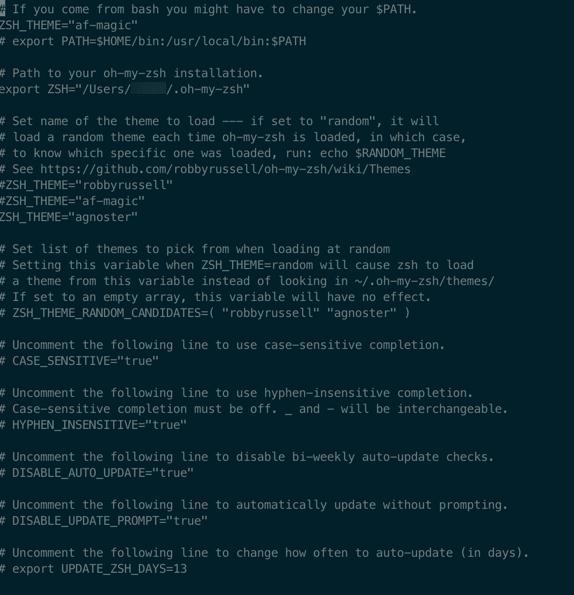
Task: Click the DISABLE_AUTO_UPDATE="true" line
Action: tap(97, 473)
